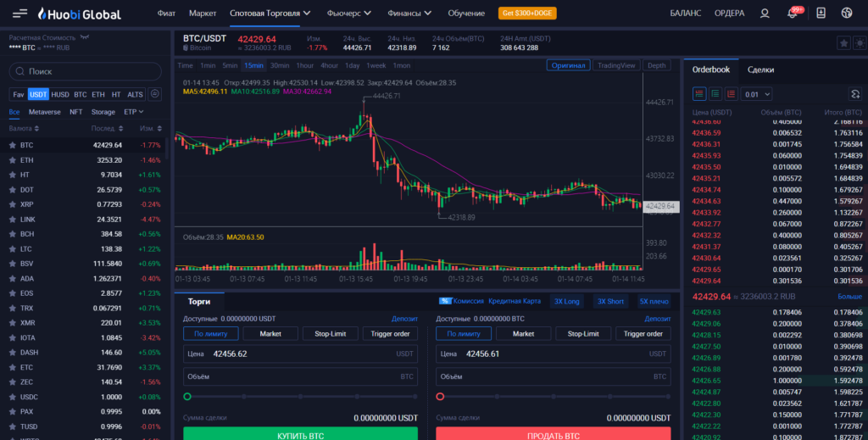Show combined buy and sell orderbook view
Viewport: 868px width, 440px height.
click(699, 94)
